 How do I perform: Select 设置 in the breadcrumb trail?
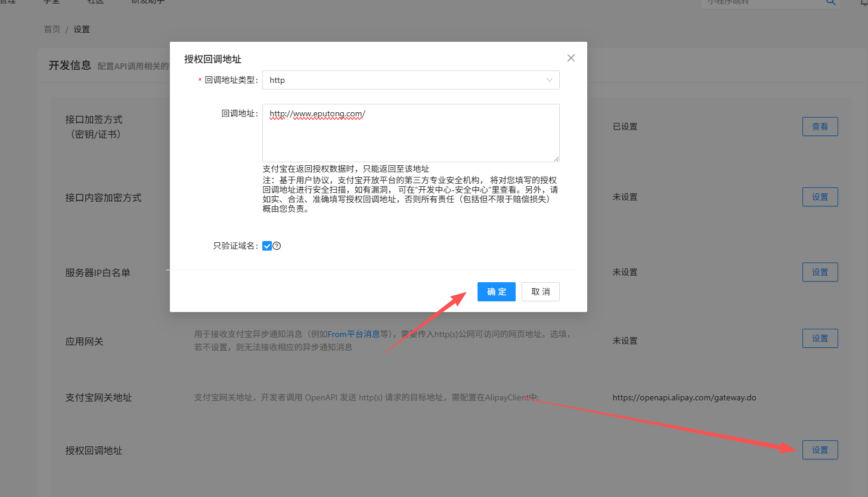point(82,29)
